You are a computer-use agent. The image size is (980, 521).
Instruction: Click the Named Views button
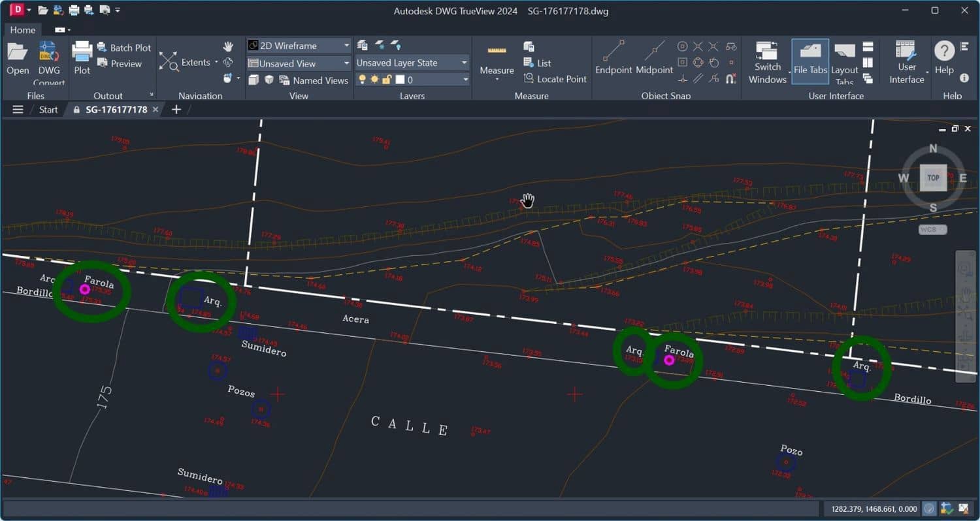(313, 80)
